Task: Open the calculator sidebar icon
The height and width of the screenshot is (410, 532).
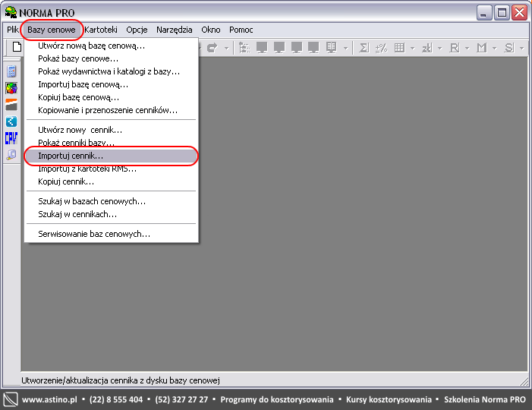Action: tap(11, 71)
